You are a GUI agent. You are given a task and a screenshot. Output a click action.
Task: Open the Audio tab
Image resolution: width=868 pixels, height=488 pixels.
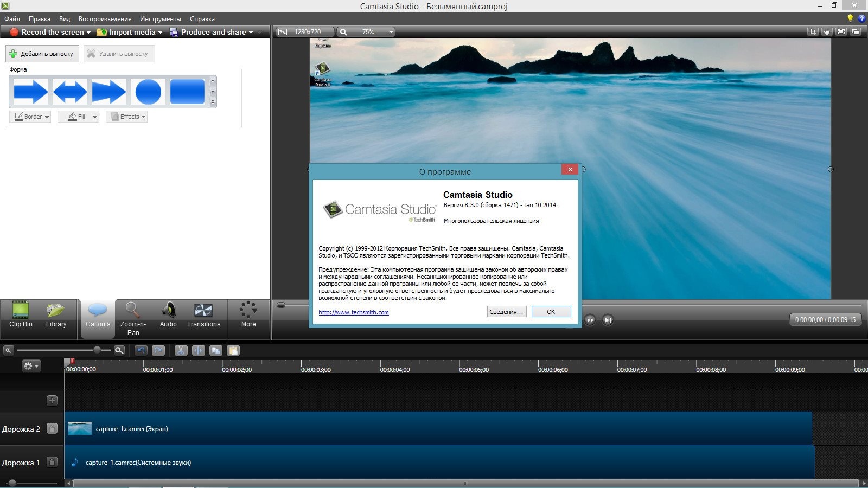click(168, 316)
